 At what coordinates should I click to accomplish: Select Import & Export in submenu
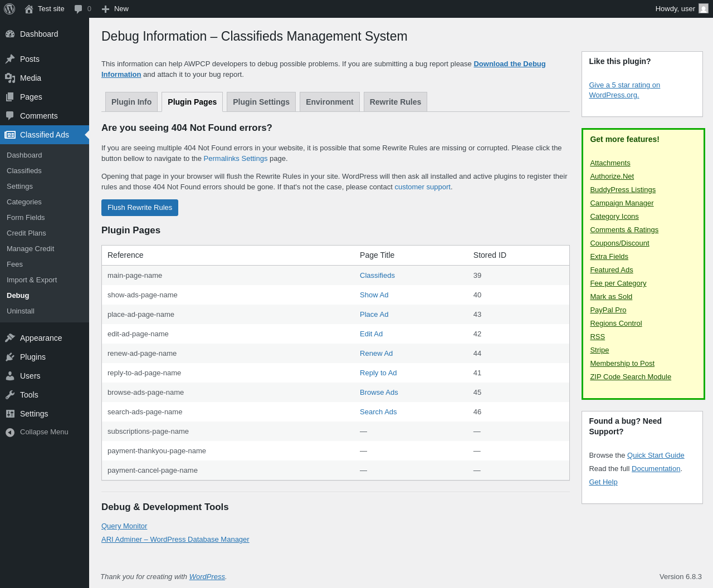point(32,280)
